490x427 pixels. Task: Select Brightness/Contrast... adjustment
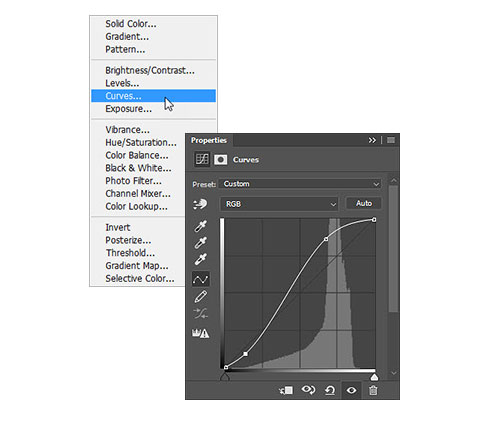153,70
